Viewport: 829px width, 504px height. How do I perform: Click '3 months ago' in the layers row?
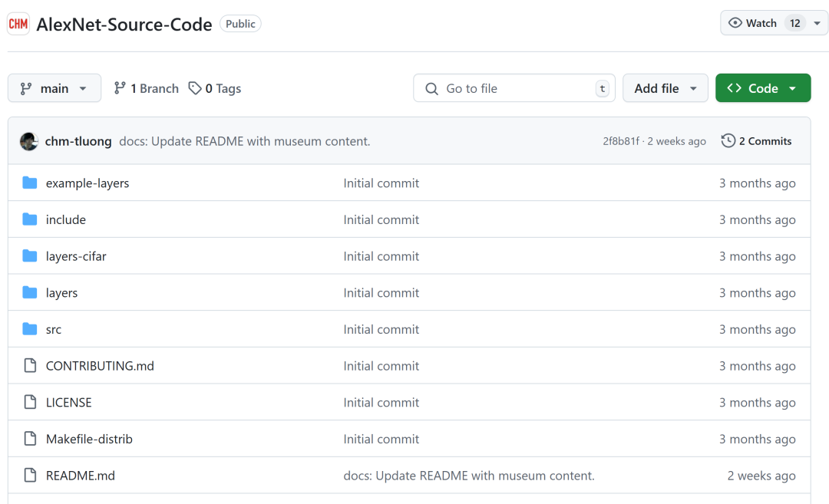click(757, 293)
